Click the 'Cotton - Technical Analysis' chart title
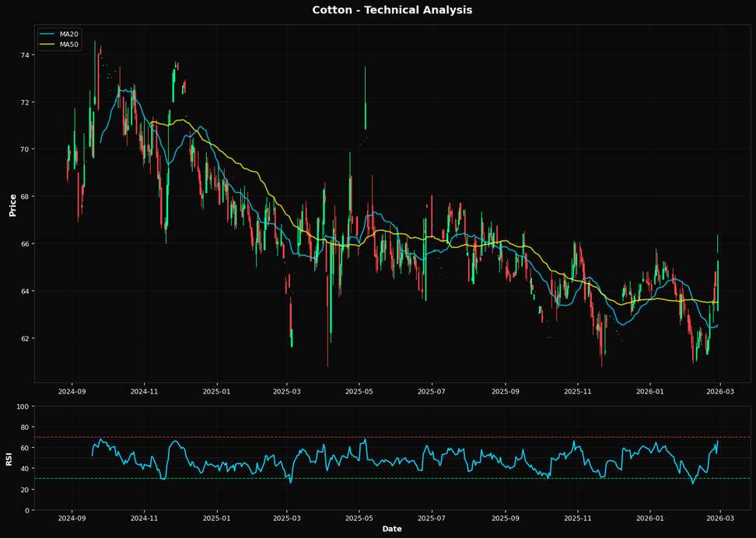 click(x=392, y=9)
